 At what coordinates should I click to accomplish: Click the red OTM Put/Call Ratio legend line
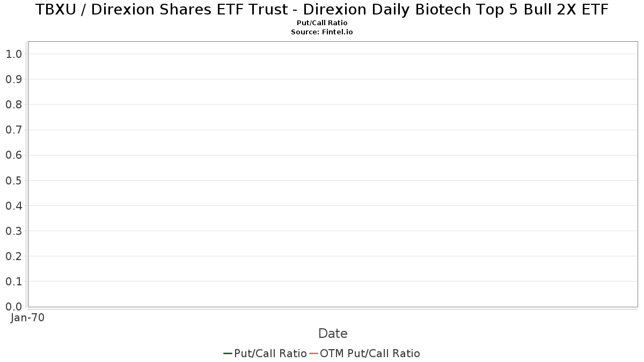point(313,353)
